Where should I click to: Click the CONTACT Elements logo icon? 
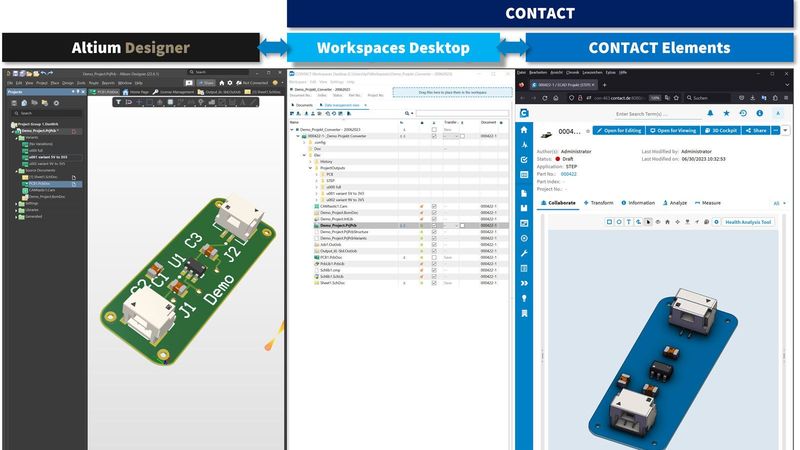[x=524, y=113]
